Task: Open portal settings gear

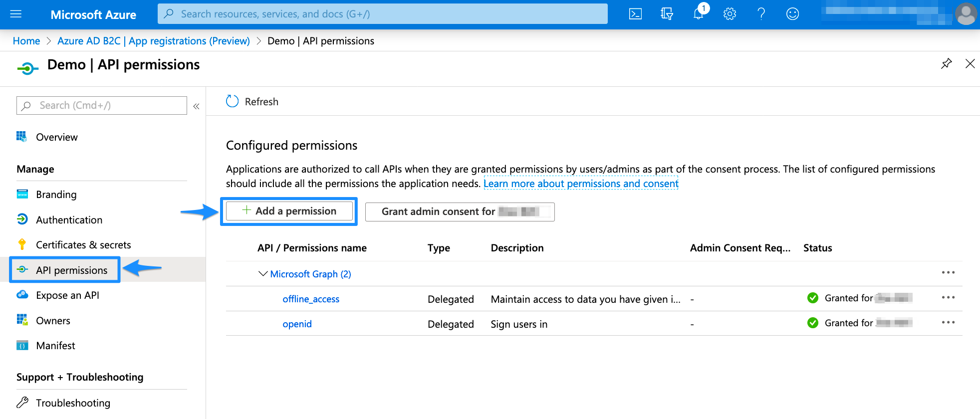Action: tap(730, 14)
